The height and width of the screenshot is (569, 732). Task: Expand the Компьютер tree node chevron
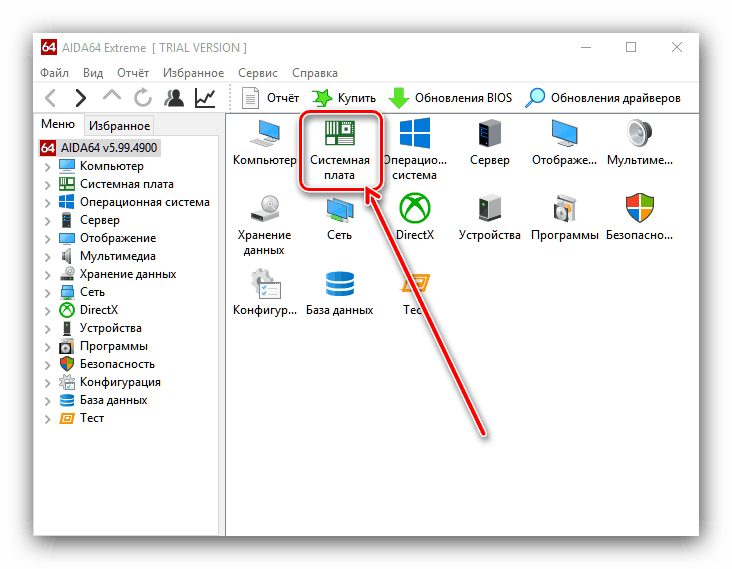tap(47, 167)
